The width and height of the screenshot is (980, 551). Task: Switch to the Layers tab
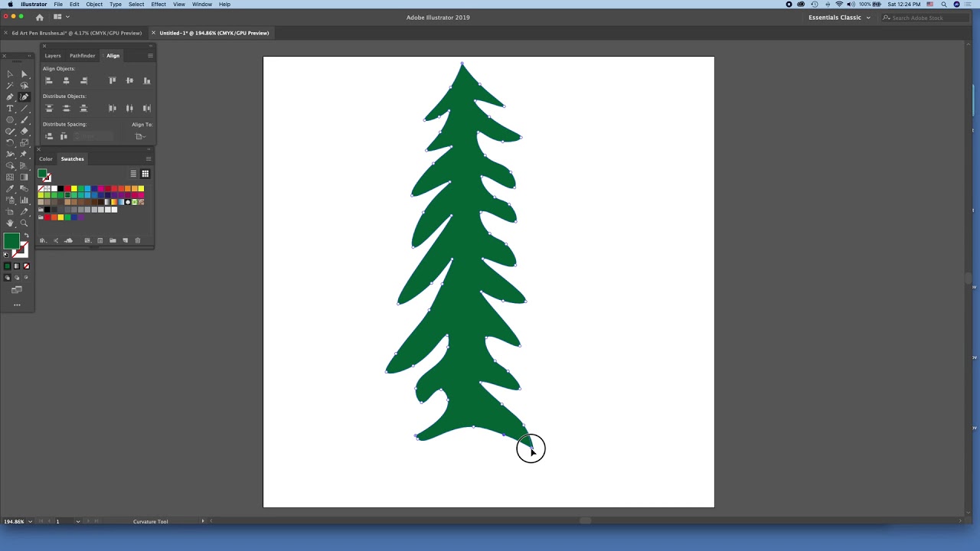point(53,55)
